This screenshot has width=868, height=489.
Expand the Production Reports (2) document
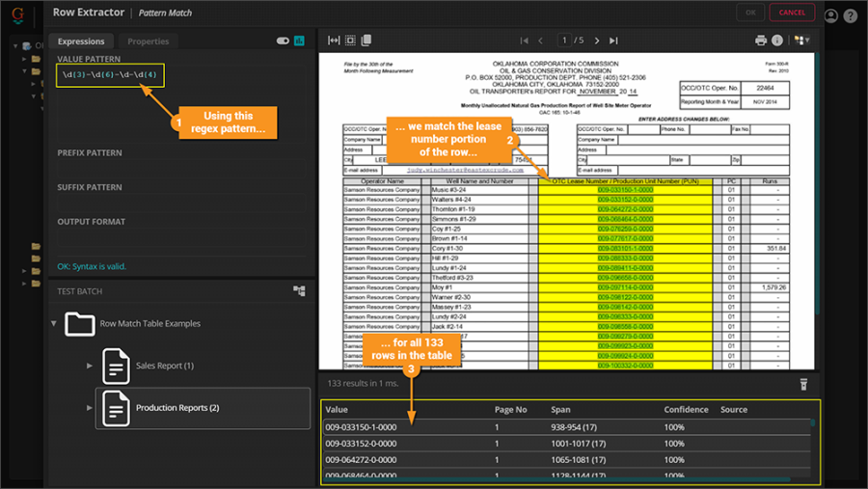tap(90, 408)
